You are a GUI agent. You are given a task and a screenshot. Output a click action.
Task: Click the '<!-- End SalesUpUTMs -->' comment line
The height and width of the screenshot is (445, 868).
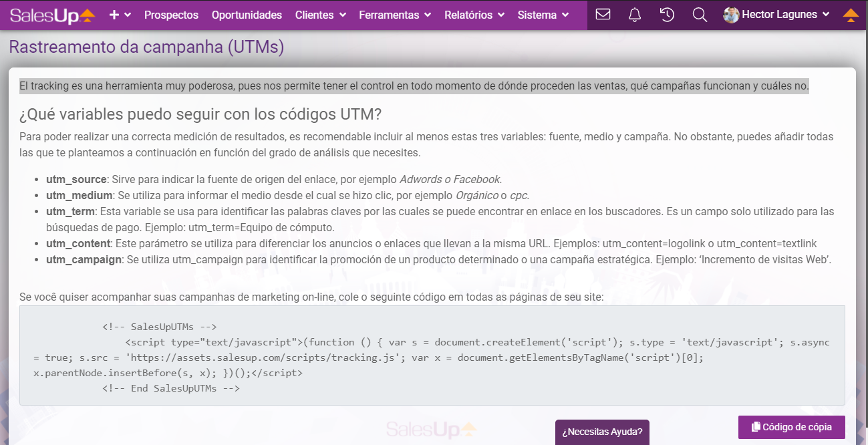170,388
